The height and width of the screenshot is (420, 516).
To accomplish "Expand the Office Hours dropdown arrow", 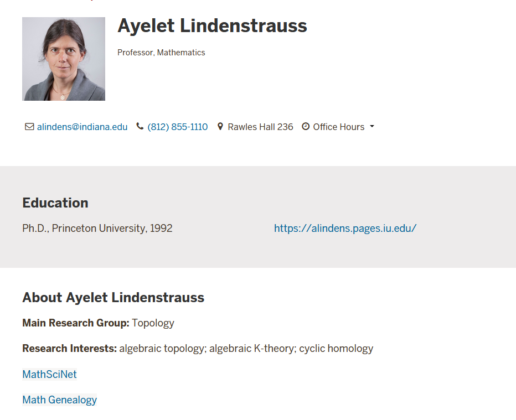I will click(x=372, y=126).
